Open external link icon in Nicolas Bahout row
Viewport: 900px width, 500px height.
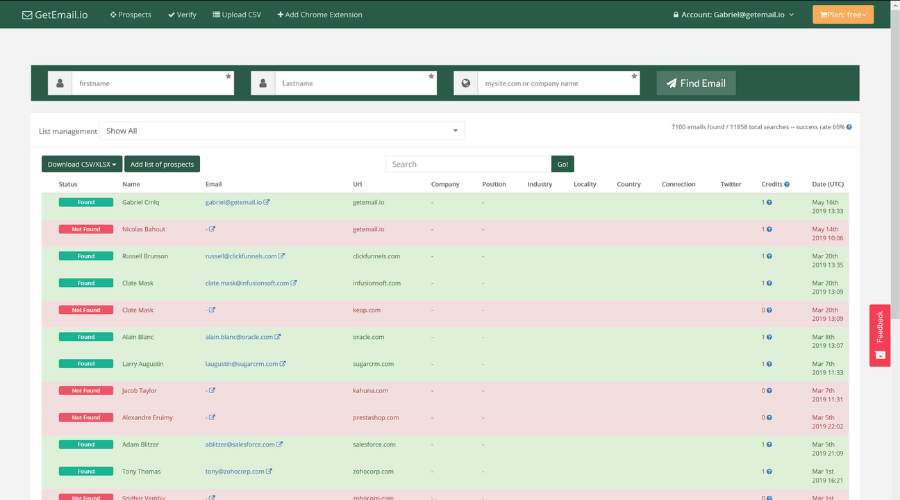[x=212, y=229]
